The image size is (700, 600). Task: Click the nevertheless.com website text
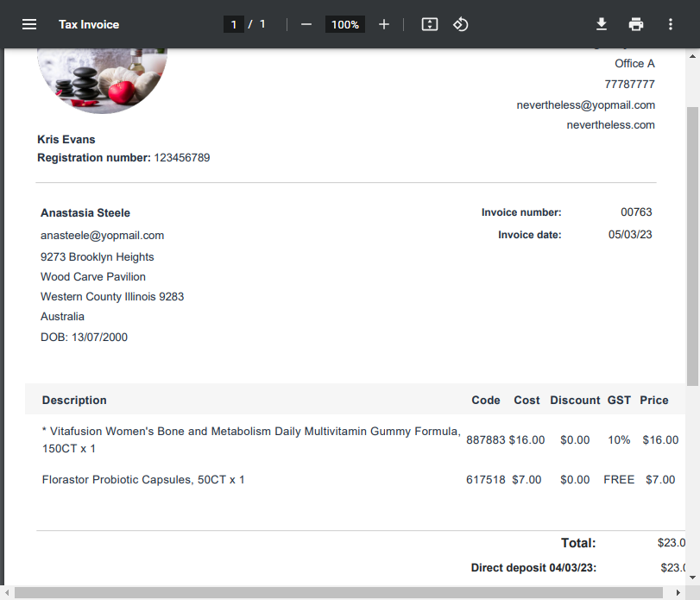pyautogui.click(x=610, y=124)
